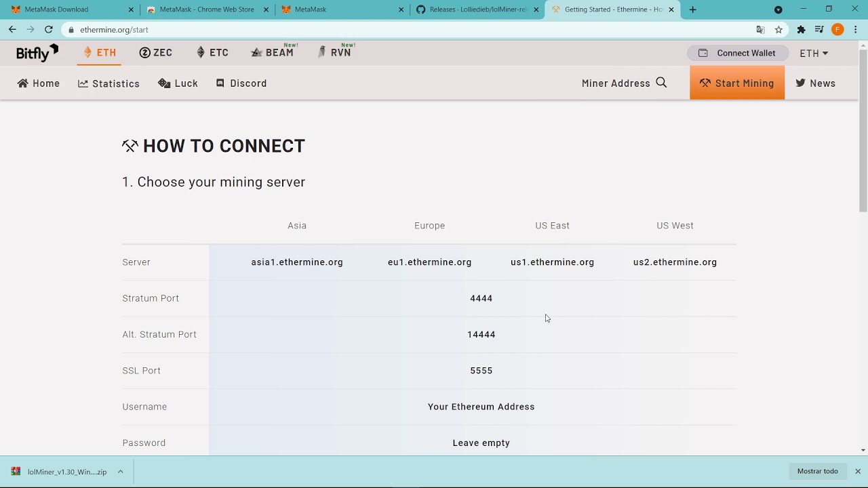Close the Getting Started Ethermine tab

(x=671, y=9)
